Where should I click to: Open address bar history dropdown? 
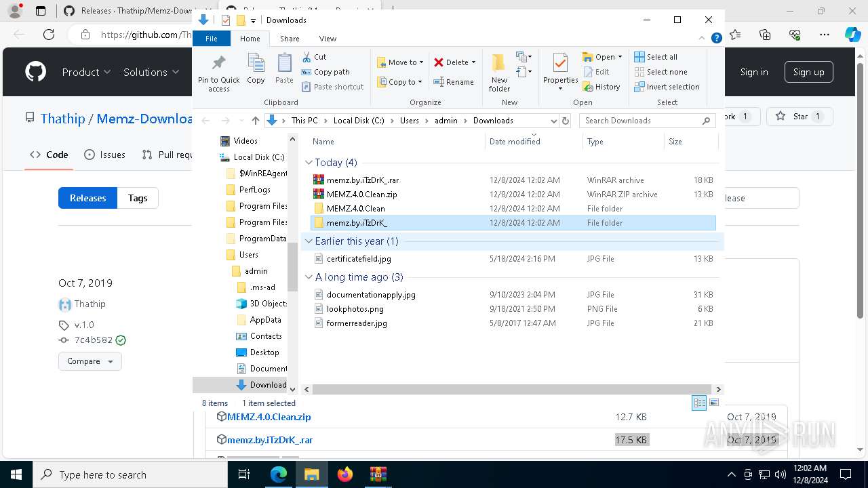[x=553, y=121]
